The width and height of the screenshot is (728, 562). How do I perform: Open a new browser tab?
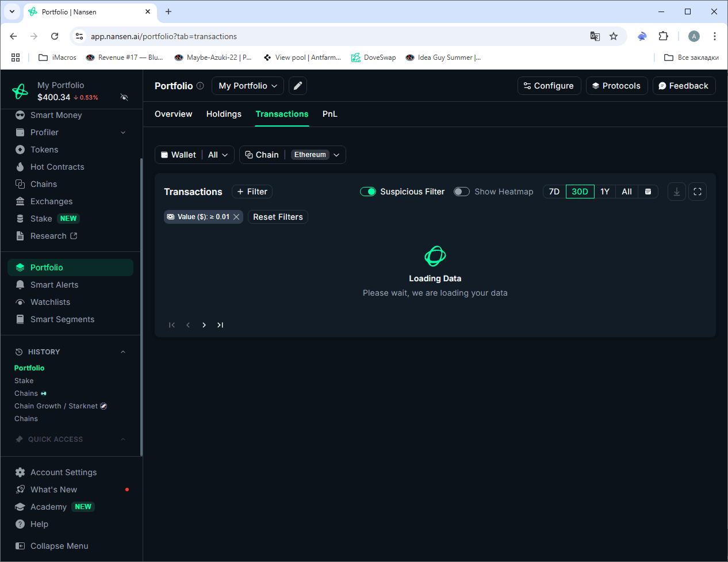[168, 12]
